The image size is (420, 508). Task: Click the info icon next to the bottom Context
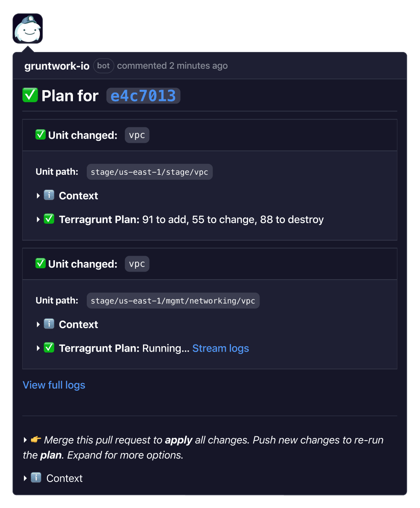[x=36, y=478]
